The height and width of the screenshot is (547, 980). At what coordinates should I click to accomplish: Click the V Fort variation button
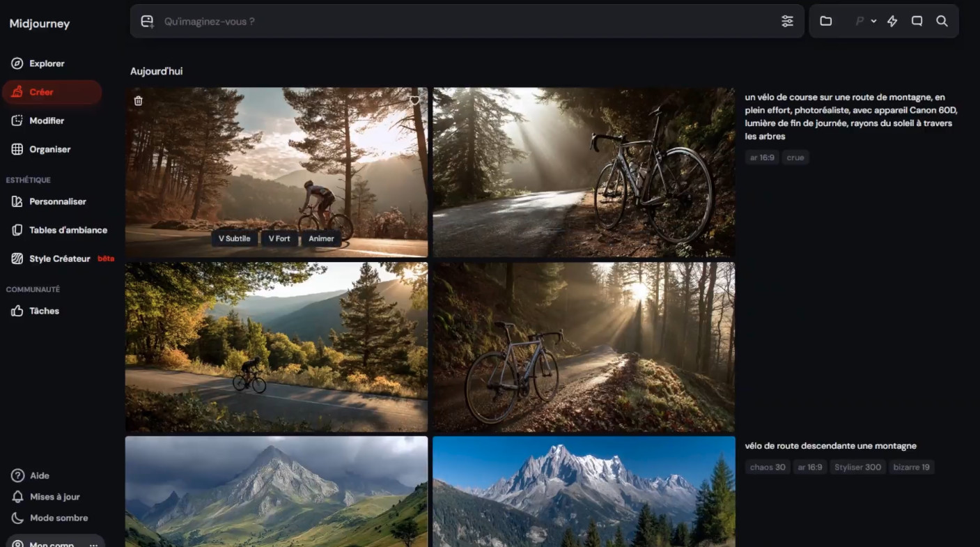tap(279, 238)
